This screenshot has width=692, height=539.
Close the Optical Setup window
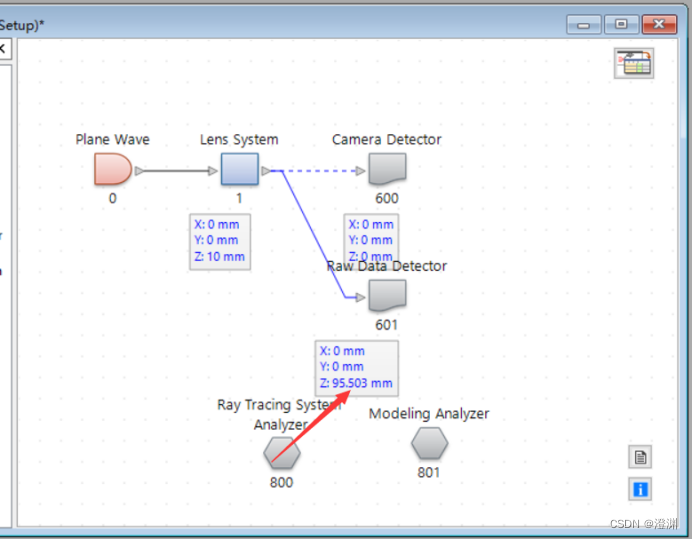click(659, 25)
